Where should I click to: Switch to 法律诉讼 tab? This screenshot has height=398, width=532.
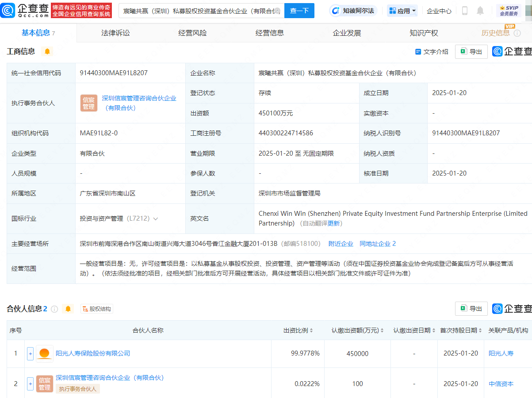point(115,33)
